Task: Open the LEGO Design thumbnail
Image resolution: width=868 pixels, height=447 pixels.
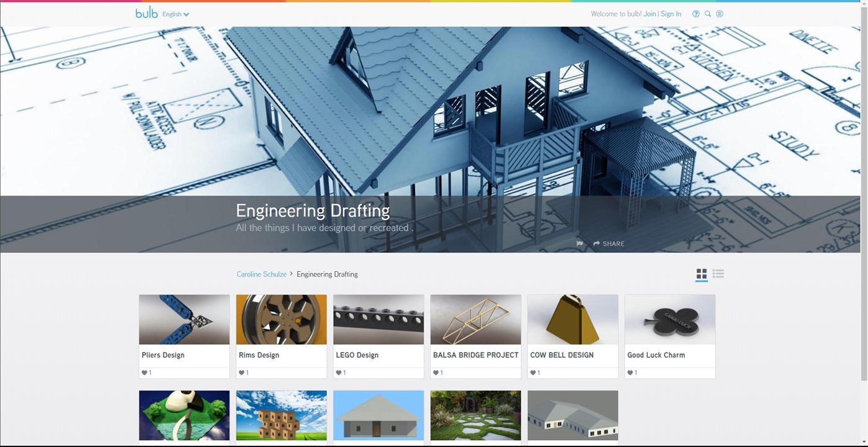Action: click(x=378, y=320)
